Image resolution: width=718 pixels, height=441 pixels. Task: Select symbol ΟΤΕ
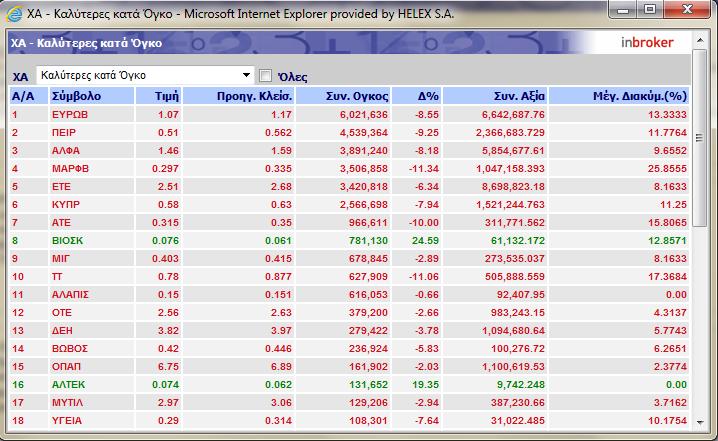click(62, 313)
